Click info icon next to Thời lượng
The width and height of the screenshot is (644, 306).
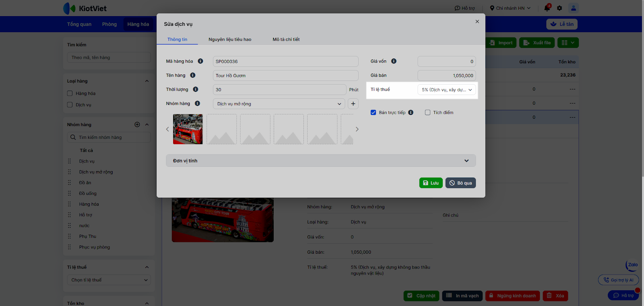point(196,89)
